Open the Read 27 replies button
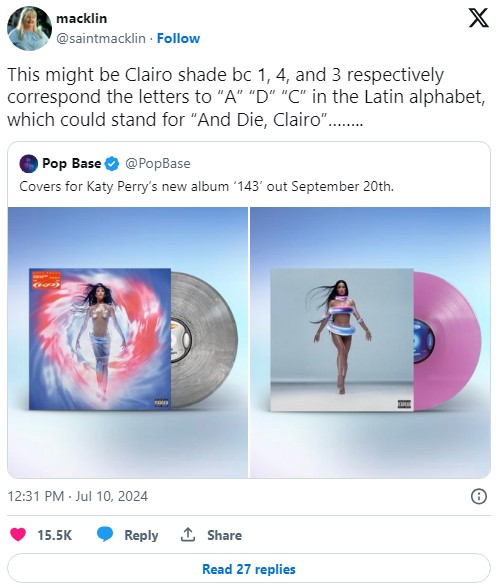The width and height of the screenshot is (500, 588). [x=249, y=569]
